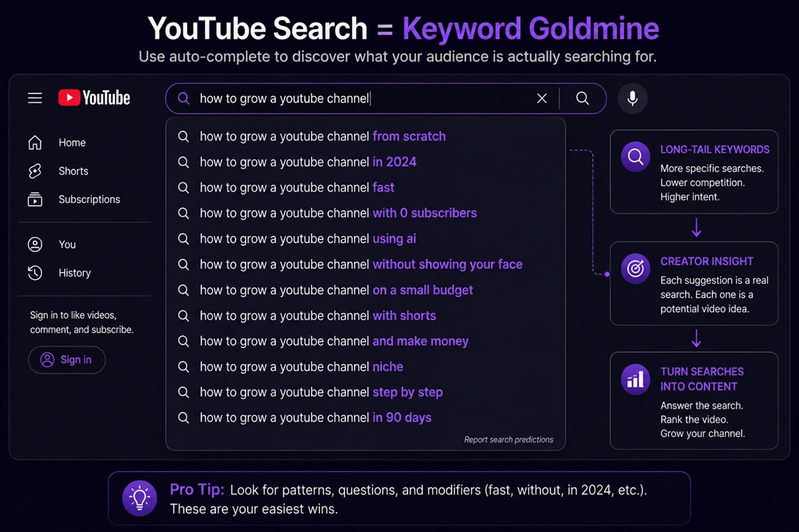Open Shorts in sidebar

coord(73,171)
